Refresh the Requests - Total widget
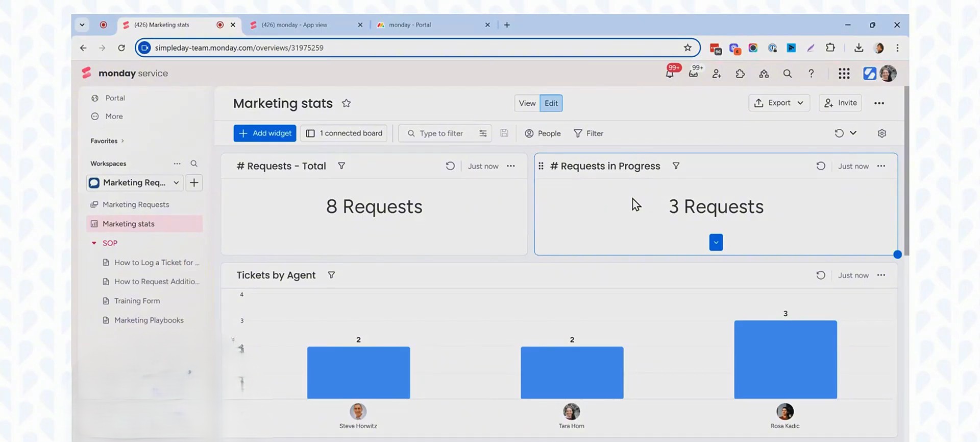The width and height of the screenshot is (980, 442). (450, 166)
